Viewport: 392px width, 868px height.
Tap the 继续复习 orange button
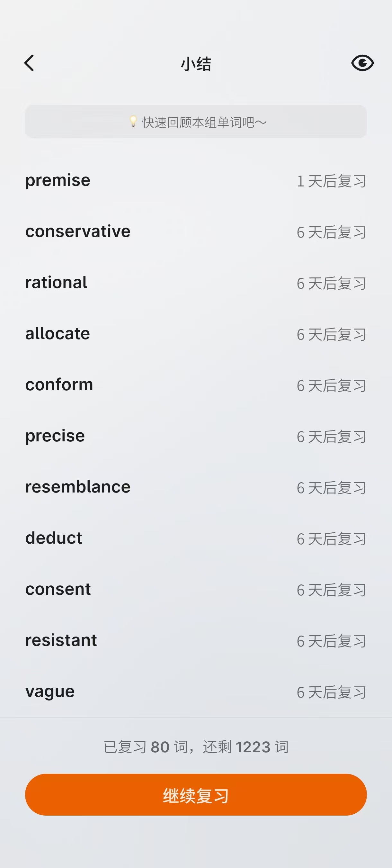coord(196,795)
